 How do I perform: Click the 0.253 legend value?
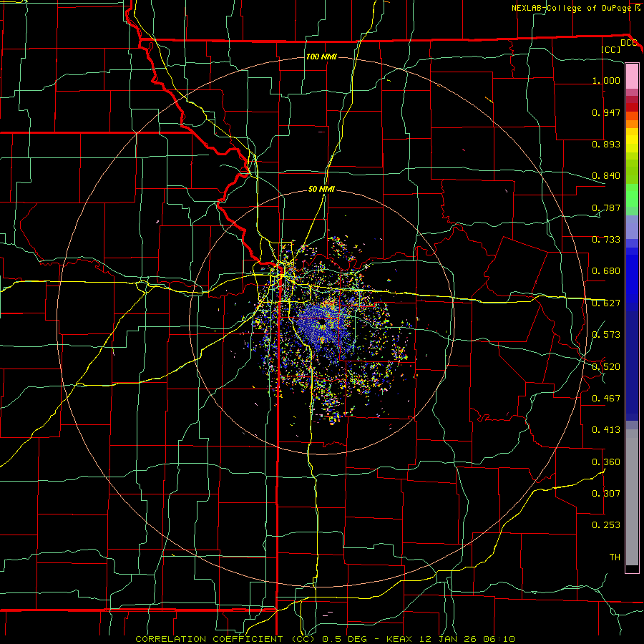(606, 525)
